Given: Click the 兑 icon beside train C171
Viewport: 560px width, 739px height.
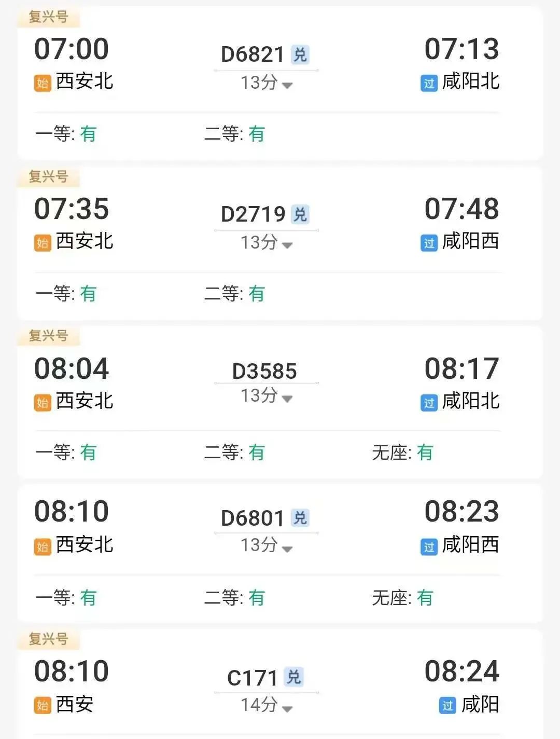Looking at the screenshot, I should pos(294,677).
